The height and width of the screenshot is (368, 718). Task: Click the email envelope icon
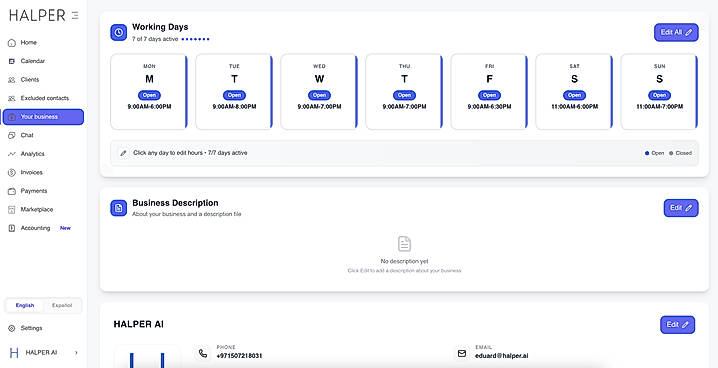tap(462, 353)
